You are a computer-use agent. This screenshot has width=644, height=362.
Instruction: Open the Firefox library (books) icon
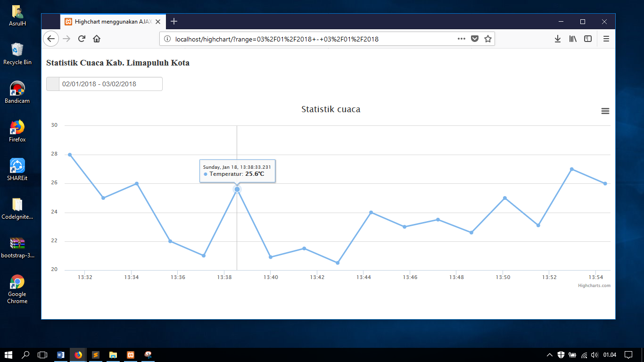coord(573,39)
